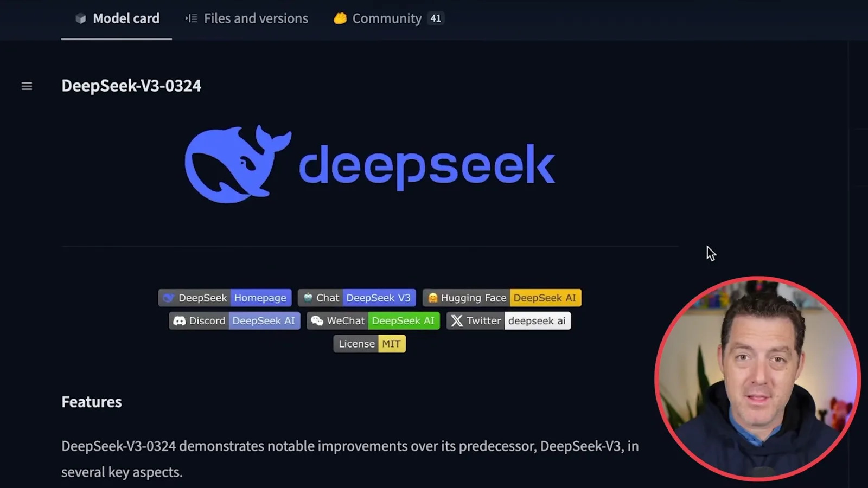Viewport: 868px width, 488px height.
Task: Click the Community hands emoji icon
Action: (340, 18)
